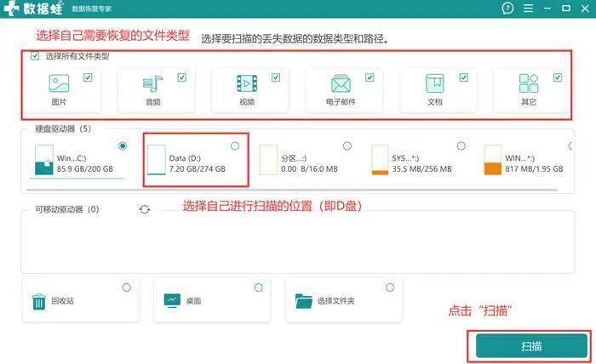The width and height of the screenshot is (596, 364).
Task: Click the 可移动驱动器 (0) heading
Action: pyautogui.click(x=67, y=209)
